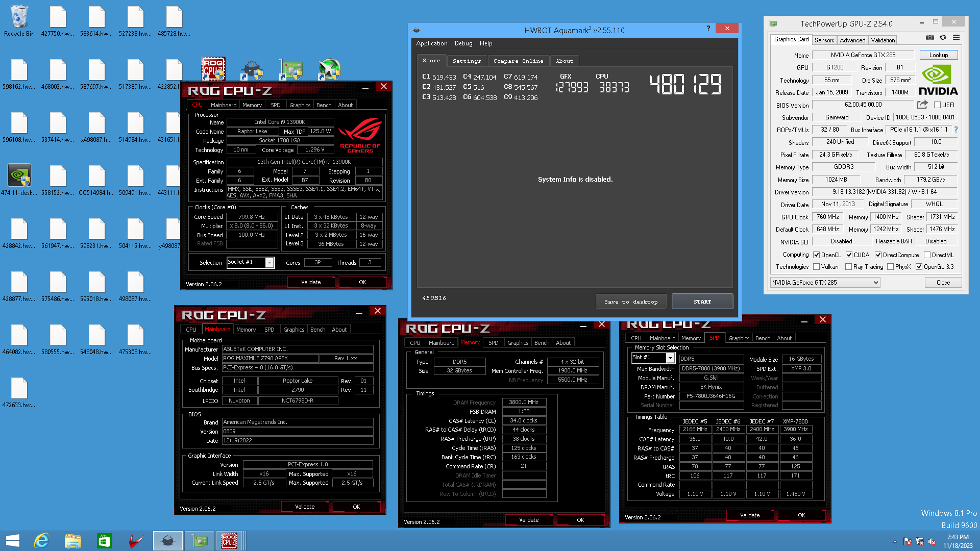Screen dimensions: 980x551
Task: Click the Close button in GPU-Z
Action: [x=943, y=283]
